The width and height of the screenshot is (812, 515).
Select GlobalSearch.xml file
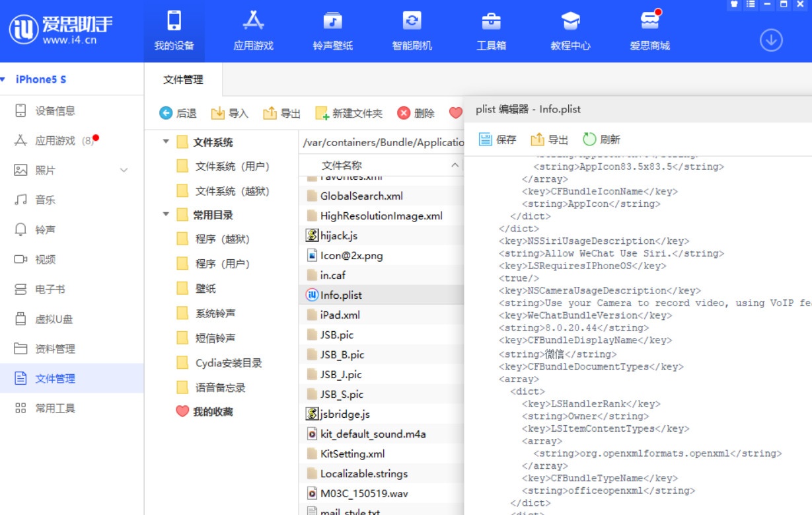point(382,196)
